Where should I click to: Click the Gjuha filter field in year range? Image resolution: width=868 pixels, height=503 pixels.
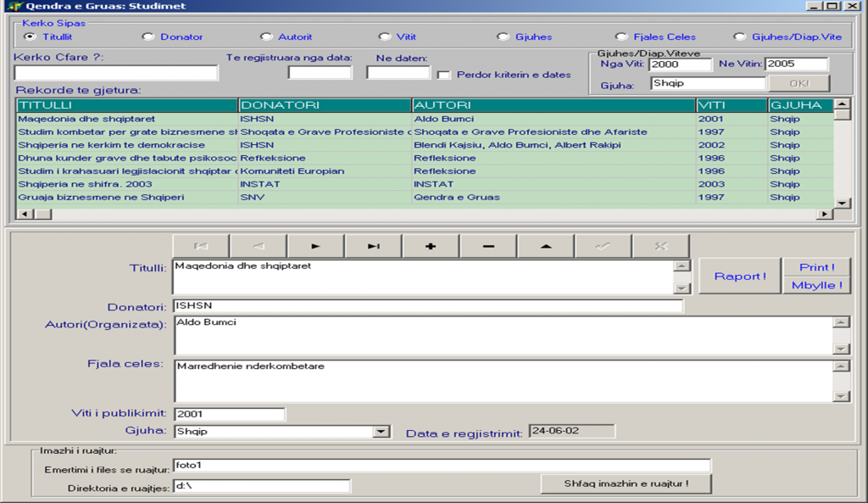tap(708, 84)
